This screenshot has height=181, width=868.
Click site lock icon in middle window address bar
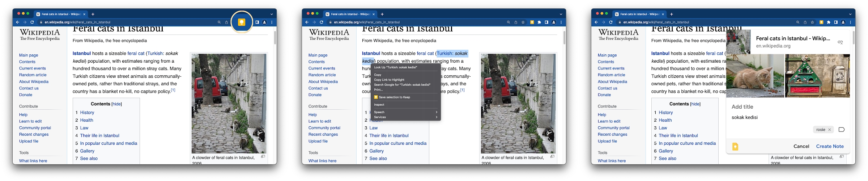(330, 22)
